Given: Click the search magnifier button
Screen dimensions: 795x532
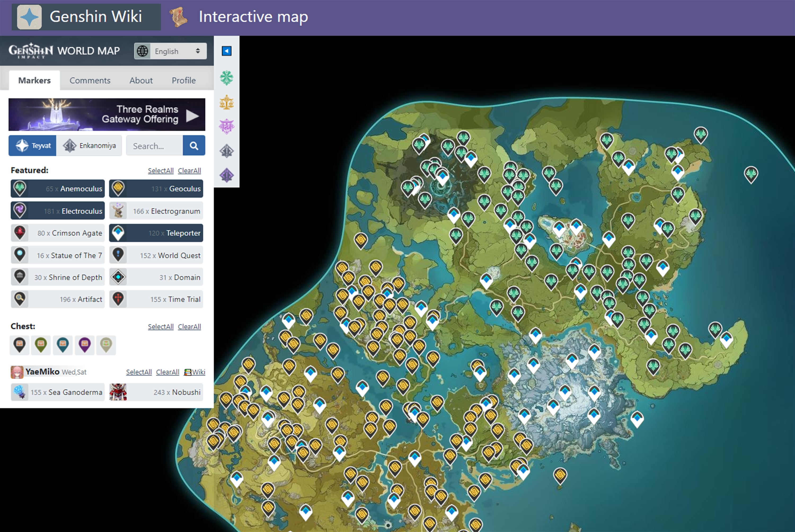Looking at the screenshot, I should click(x=194, y=146).
